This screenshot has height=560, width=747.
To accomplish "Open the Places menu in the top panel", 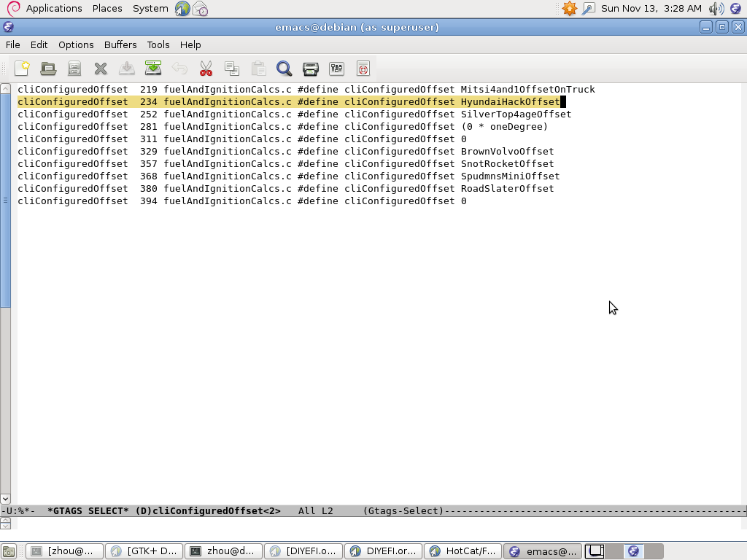I will point(107,9).
